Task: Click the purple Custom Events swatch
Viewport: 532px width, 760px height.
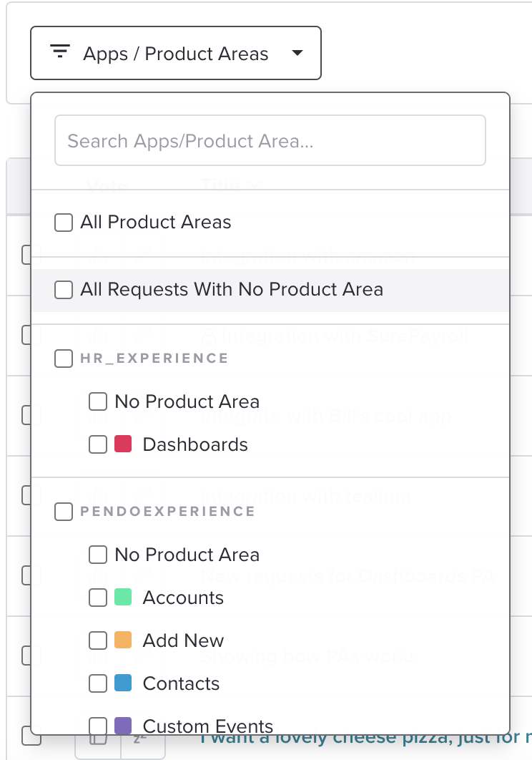Action: click(123, 726)
